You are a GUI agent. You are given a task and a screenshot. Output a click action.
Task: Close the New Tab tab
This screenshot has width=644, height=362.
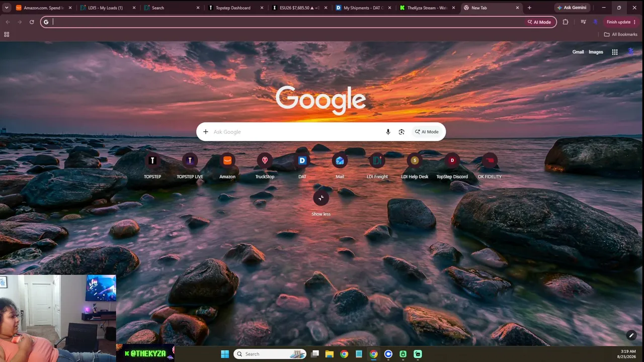(x=517, y=8)
